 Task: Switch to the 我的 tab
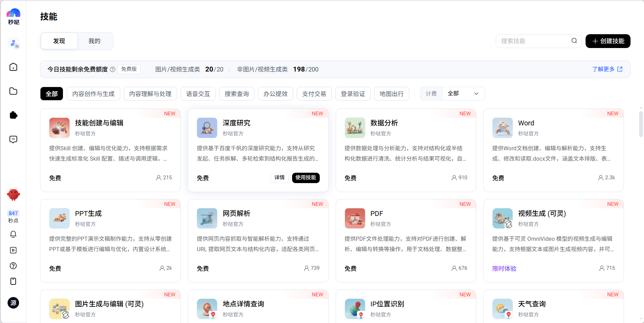(94, 41)
